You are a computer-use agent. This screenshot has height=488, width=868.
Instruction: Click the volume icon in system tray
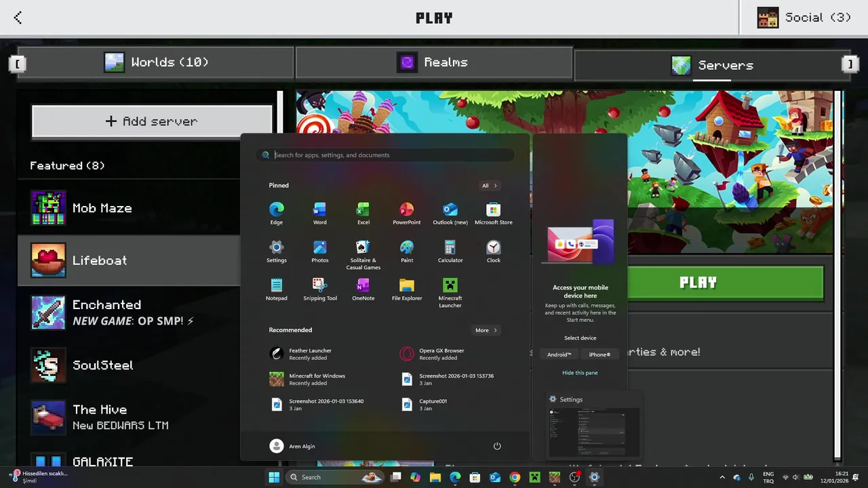coord(795,477)
